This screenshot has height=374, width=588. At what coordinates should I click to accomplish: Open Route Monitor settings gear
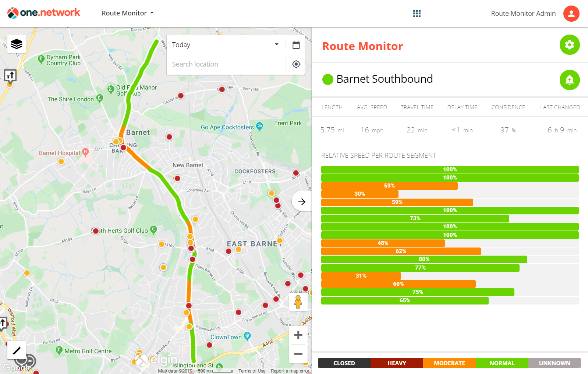[x=569, y=45]
